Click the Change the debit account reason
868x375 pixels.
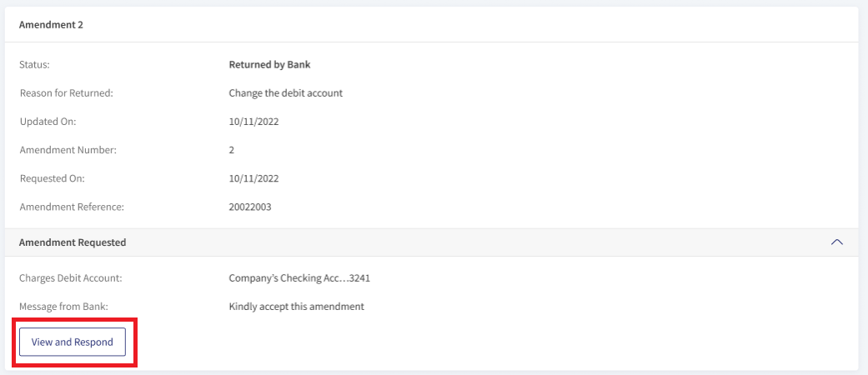click(286, 93)
